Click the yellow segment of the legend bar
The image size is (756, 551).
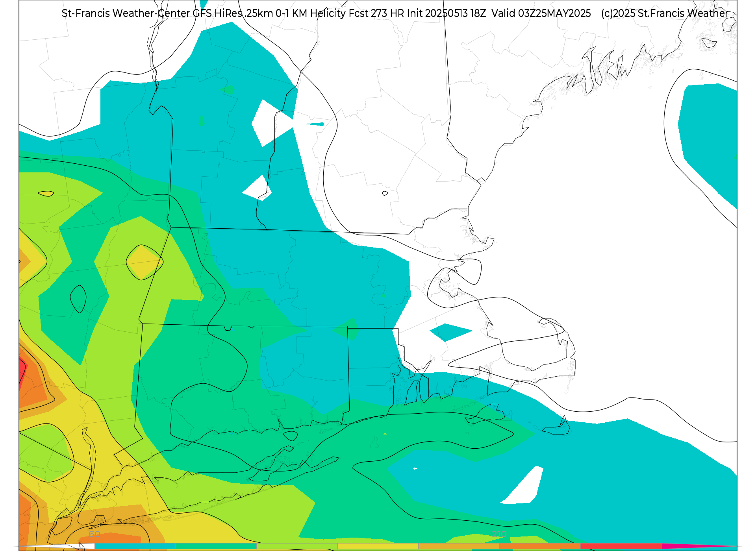378,546
